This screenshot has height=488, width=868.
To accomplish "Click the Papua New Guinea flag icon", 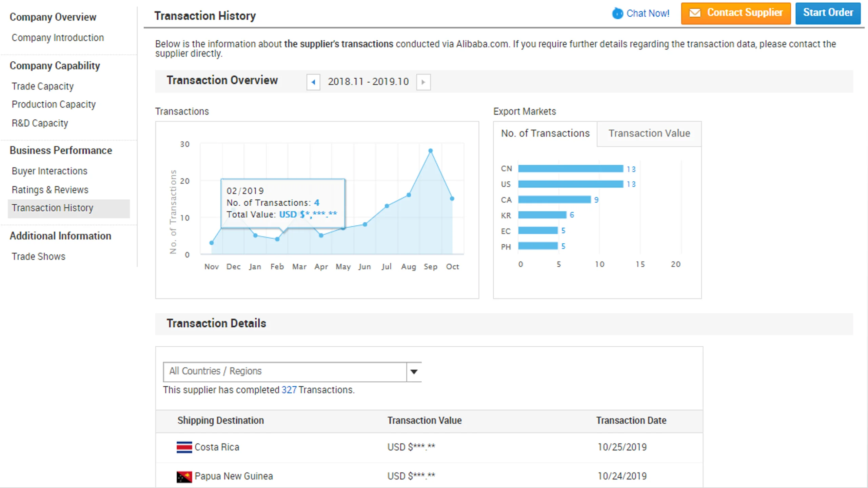I will click(x=184, y=476).
